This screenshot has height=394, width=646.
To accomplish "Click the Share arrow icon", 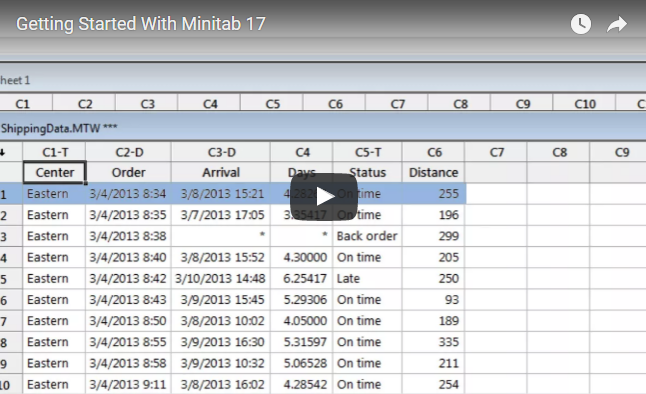I will [617, 24].
